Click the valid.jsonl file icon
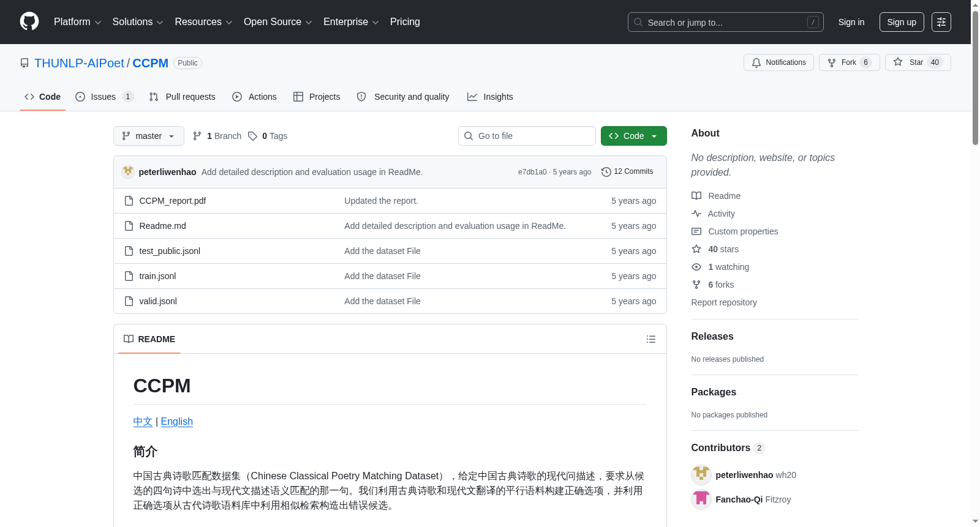The image size is (980, 527). coord(129,301)
